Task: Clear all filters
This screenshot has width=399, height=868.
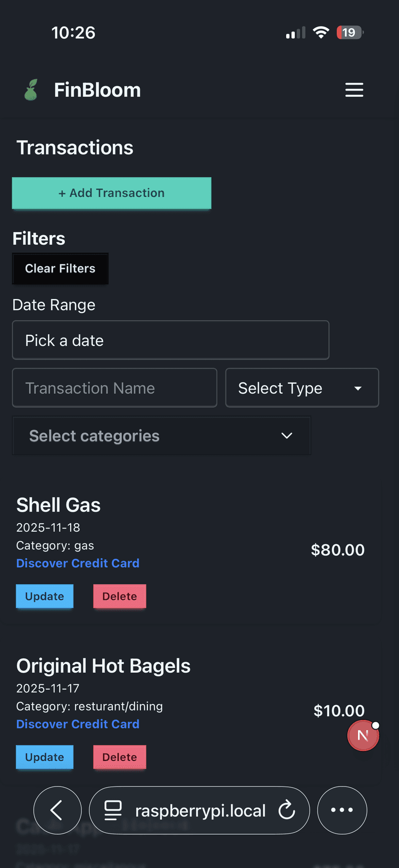Action: (x=60, y=269)
